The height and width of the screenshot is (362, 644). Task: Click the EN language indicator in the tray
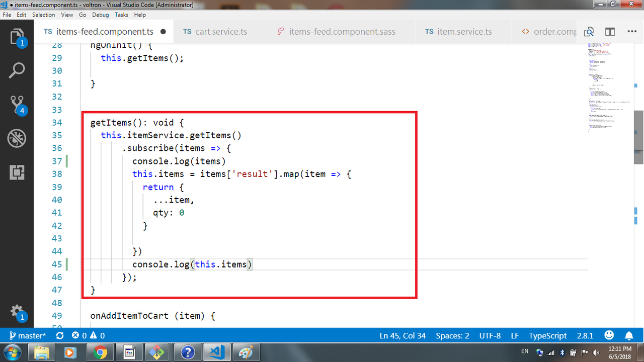pyautogui.click(x=525, y=351)
